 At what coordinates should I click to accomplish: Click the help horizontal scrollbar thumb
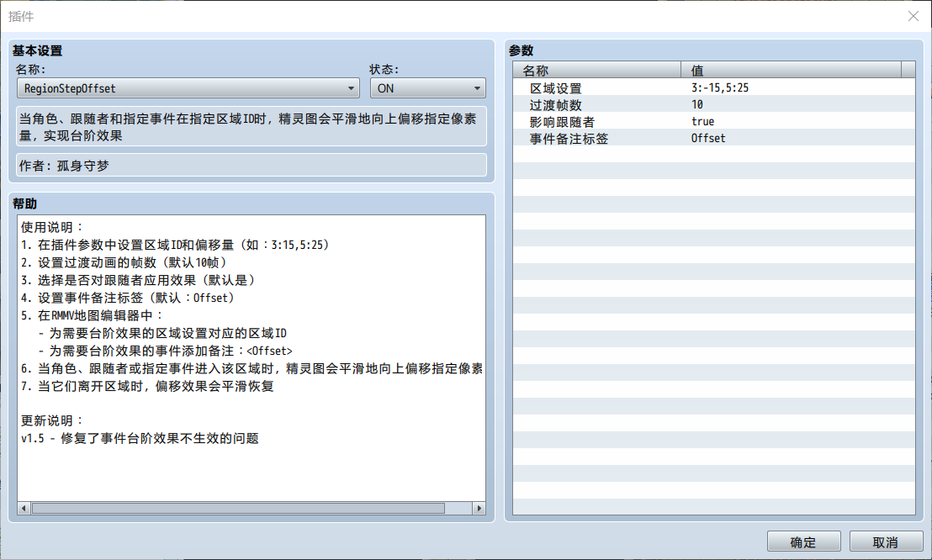238,508
